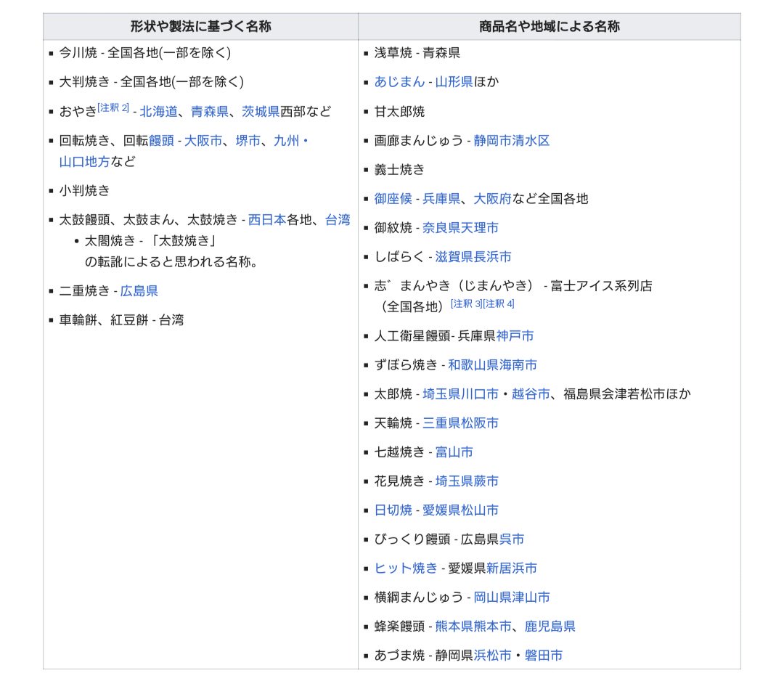Click the 西日本 link

point(267,220)
